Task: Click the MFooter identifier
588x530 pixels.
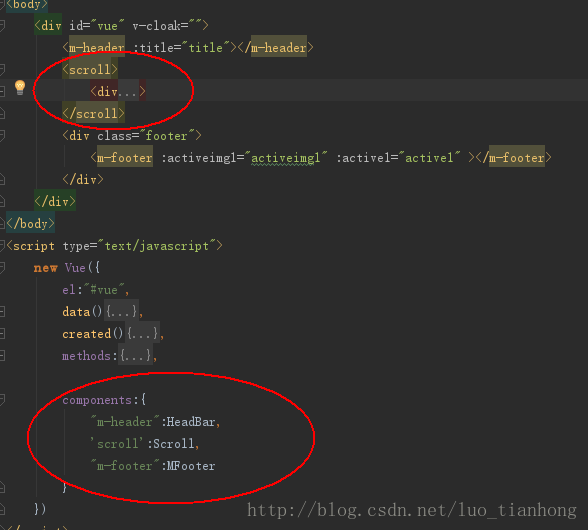Action: [191, 466]
